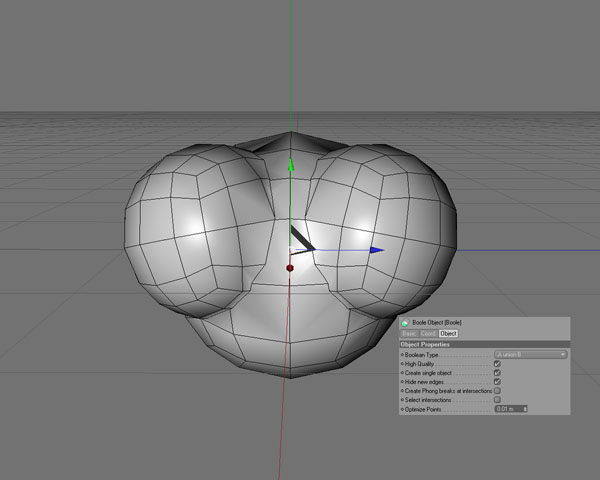Click the keyframe dot beside Create single object

402,373
